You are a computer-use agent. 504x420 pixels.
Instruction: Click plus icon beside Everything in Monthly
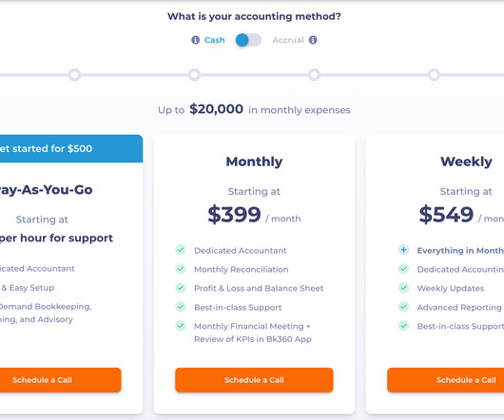pyautogui.click(x=404, y=250)
